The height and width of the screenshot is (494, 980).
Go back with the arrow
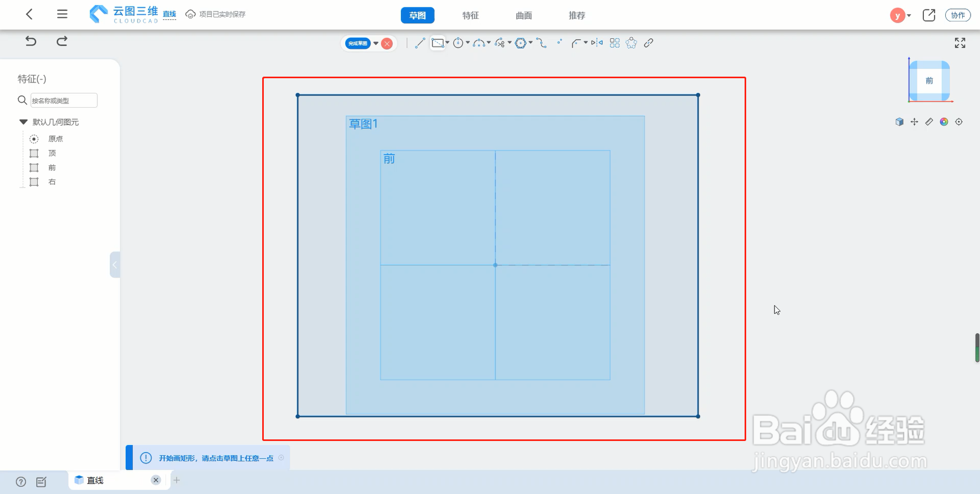click(29, 14)
